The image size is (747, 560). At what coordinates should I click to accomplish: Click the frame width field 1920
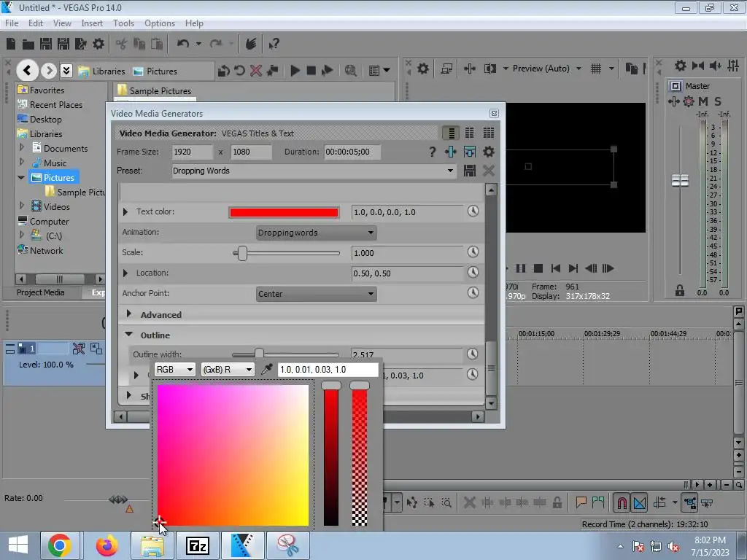(x=193, y=152)
